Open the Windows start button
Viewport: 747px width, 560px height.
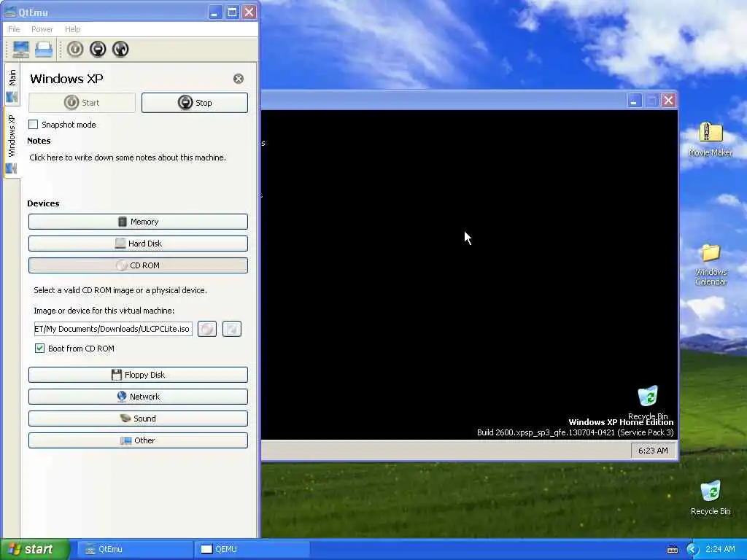point(35,550)
